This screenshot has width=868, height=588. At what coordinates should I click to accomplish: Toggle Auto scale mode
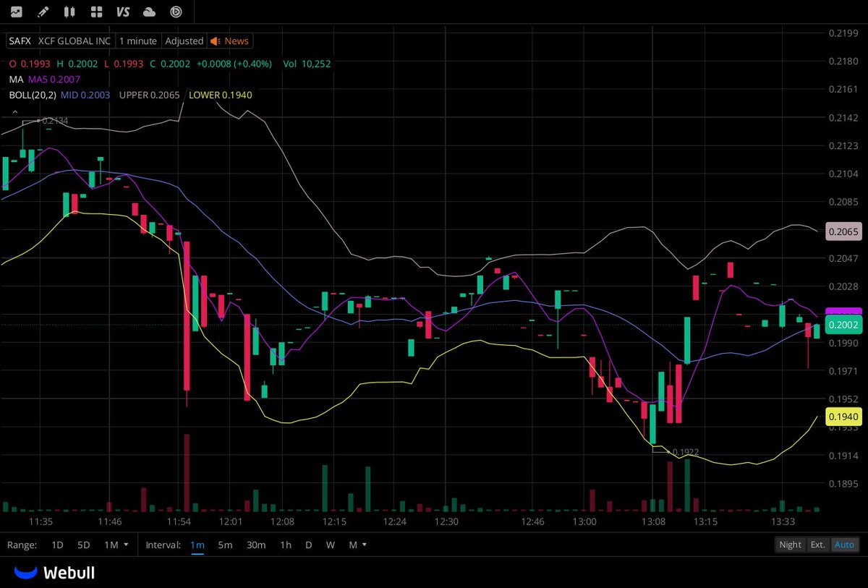point(844,545)
